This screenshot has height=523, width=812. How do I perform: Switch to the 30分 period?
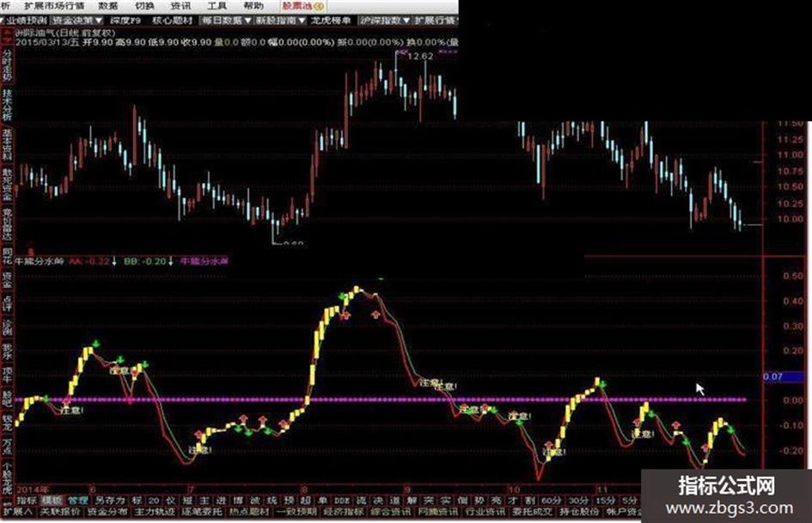578,500
